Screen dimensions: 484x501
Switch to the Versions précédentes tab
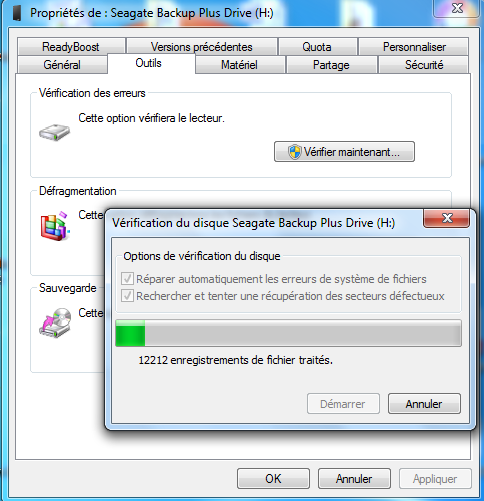202,47
